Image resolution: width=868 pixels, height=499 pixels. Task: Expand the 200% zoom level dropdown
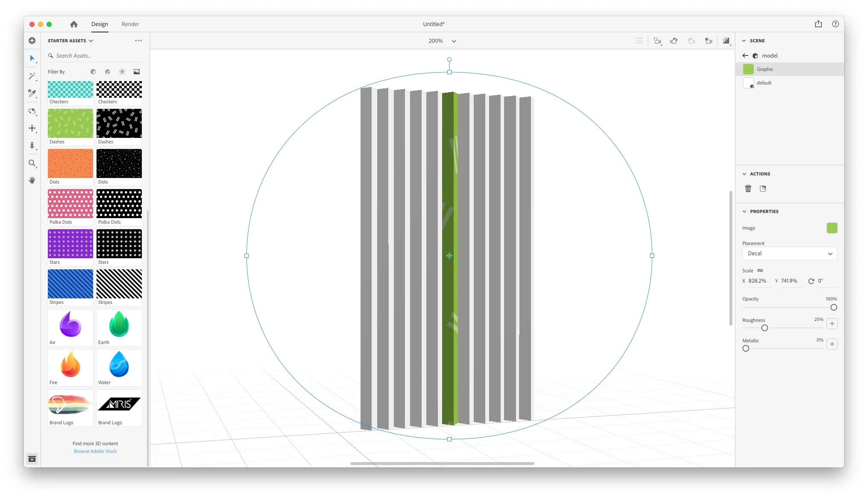tap(454, 41)
